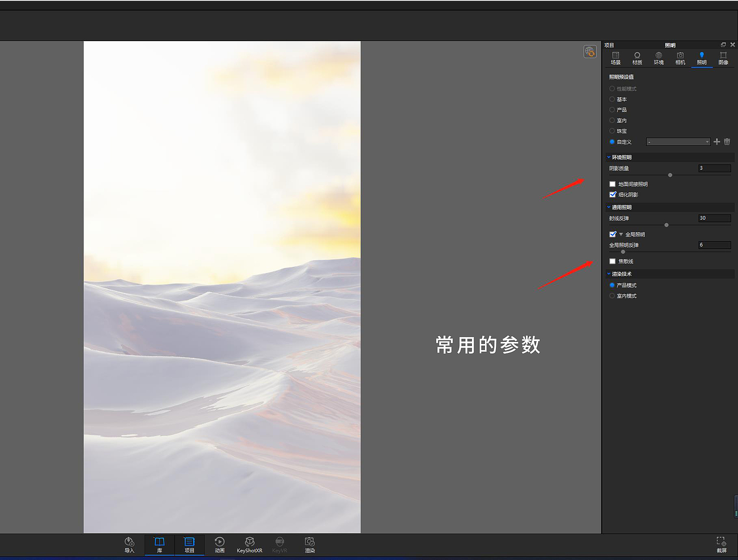Toggle the 项目 project panel button
Image resolution: width=738 pixels, height=560 pixels.
[189, 545]
